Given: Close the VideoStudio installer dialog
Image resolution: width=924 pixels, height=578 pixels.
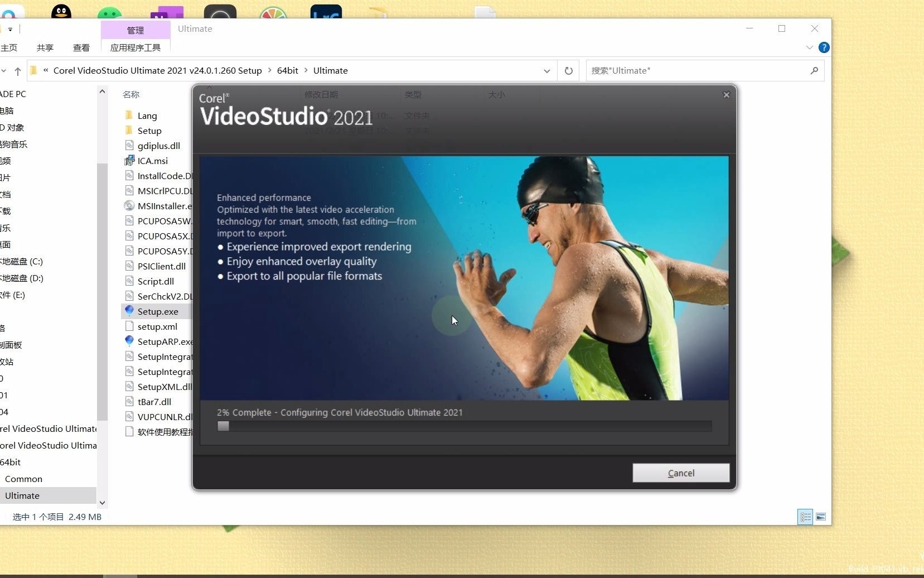Looking at the screenshot, I should click(726, 95).
